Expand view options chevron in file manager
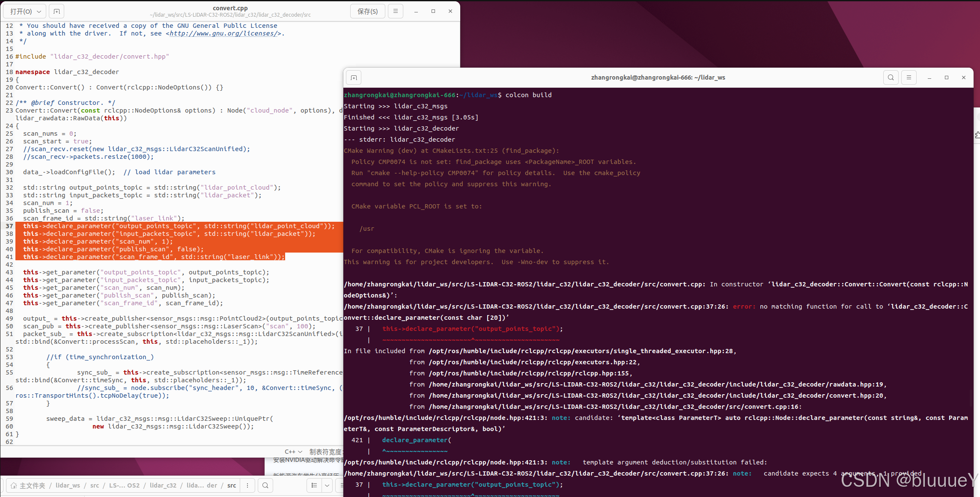The height and width of the screenshot is (497, 980). click(x=327, y=485)
